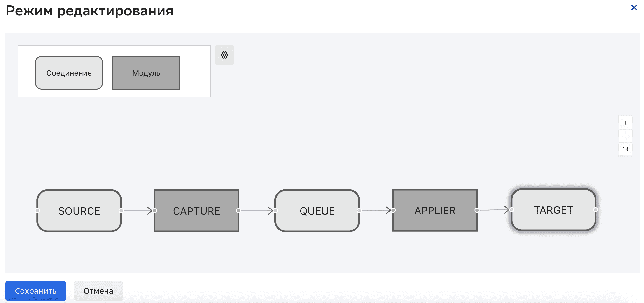Pick the Модуль palette element
This screenshot has height=303, width=644.
click(146, 73)
